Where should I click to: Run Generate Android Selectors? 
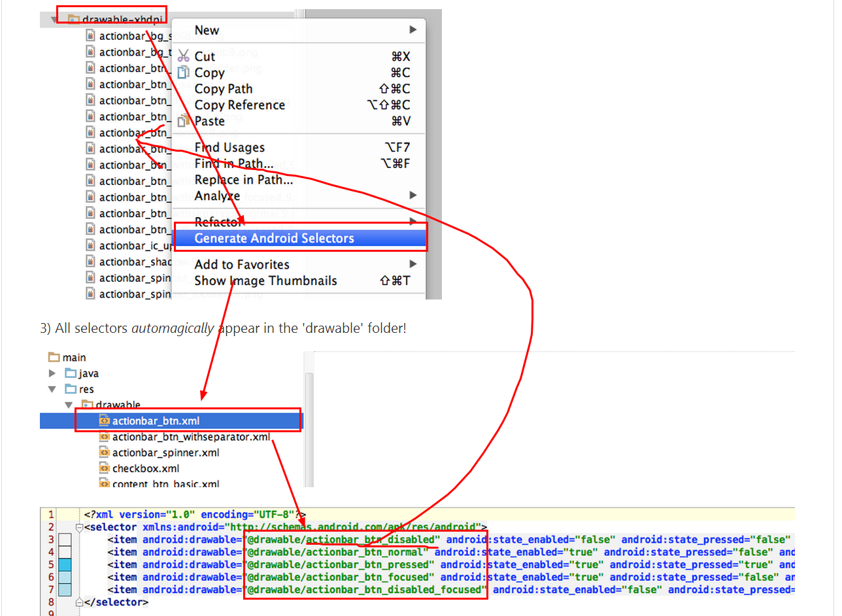pyautogui.click(x=299, y=238)
